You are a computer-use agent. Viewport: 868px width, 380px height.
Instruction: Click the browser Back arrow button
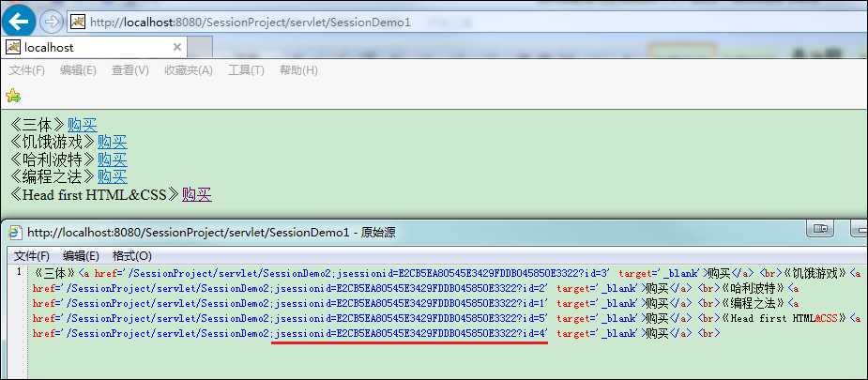tap(19, 22)
